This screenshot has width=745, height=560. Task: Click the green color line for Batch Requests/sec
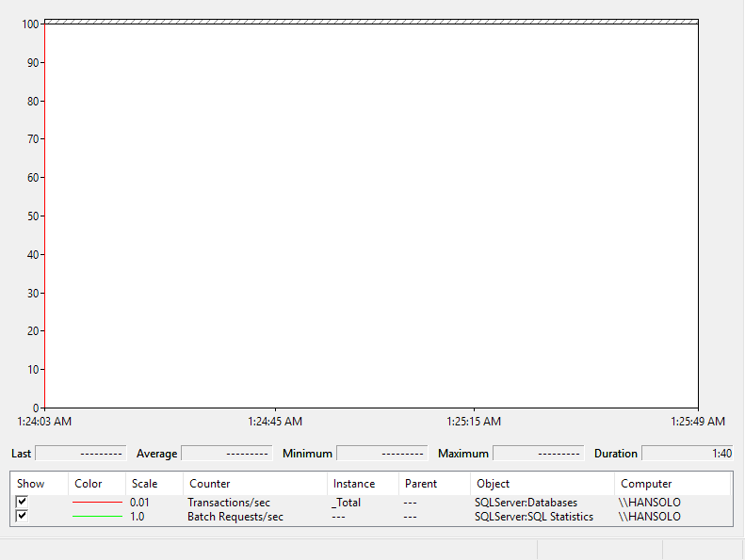click(x=97, y=517)
